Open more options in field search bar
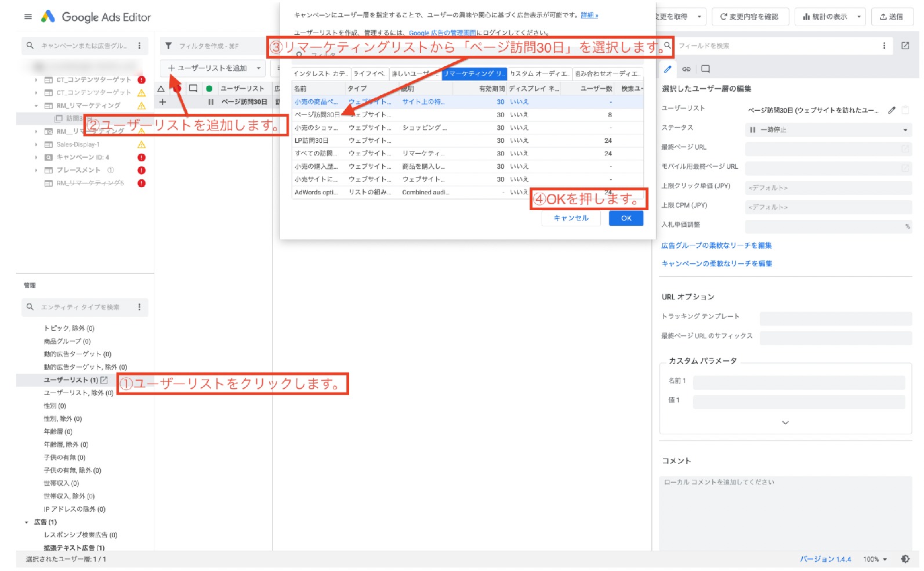 click(884, 45)
